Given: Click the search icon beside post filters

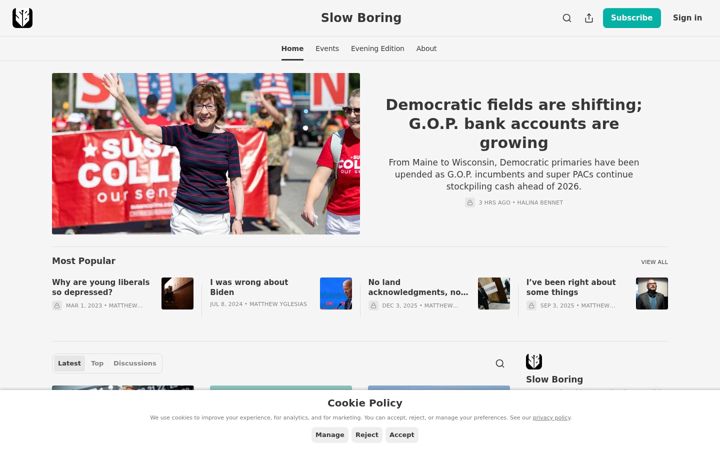Looking at the screenshot, I should point(500,364).
